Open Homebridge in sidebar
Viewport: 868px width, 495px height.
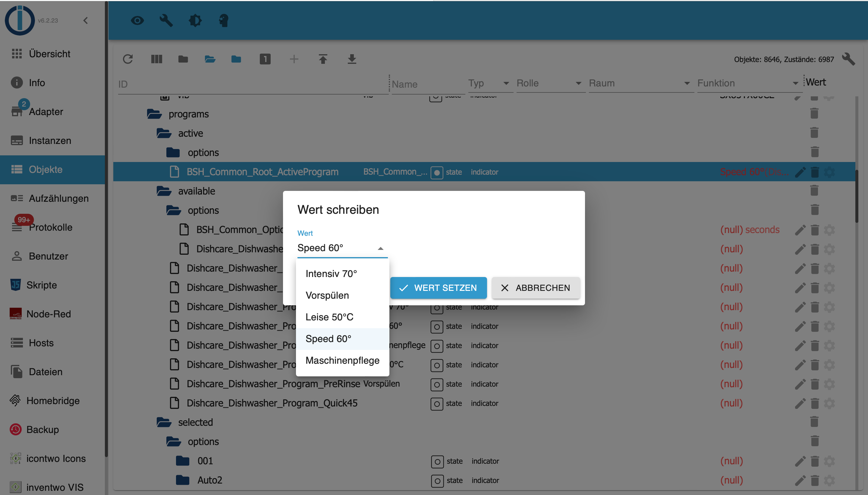pyautogui.click(x=53, y=400)
